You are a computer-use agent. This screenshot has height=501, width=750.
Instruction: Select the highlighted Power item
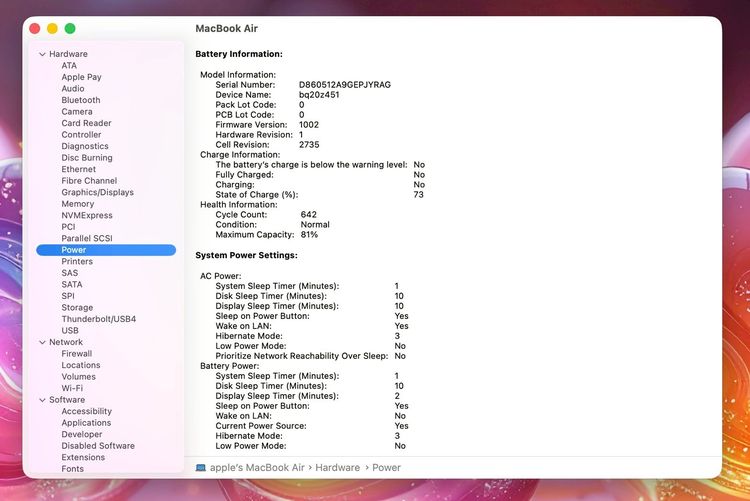click(x=106, y=250)
